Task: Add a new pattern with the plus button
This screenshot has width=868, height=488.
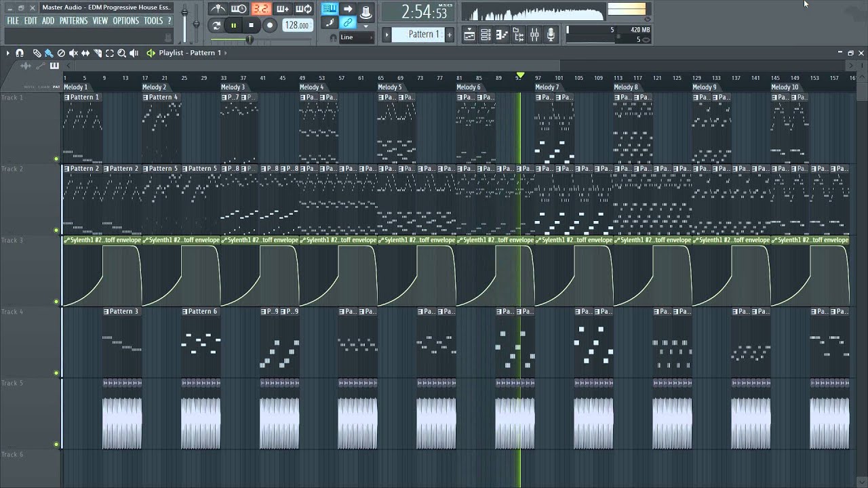Action: coord(449,34)
